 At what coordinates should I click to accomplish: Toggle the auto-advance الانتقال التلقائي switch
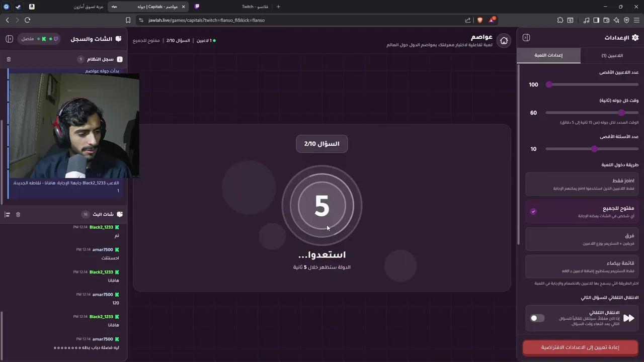537,318
